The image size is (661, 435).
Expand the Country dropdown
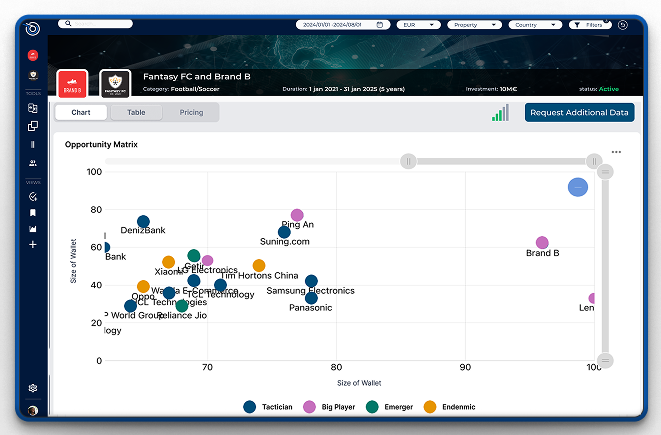coord(535,25)
